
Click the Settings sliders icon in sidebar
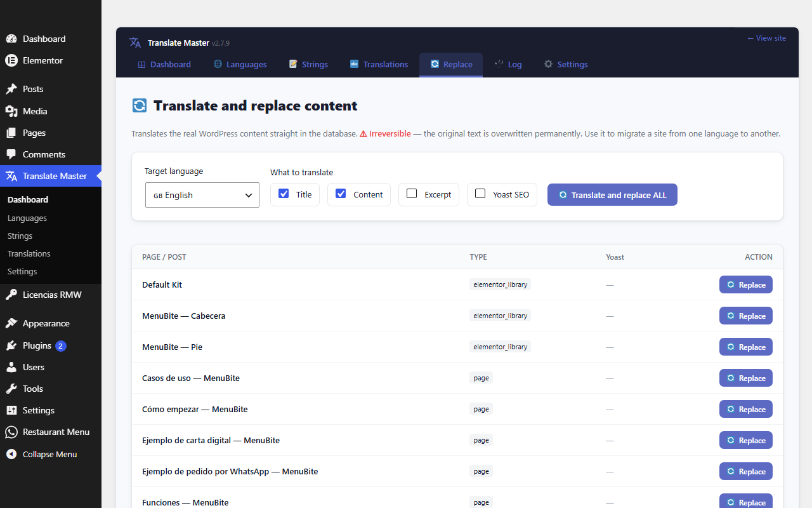pyautogui.click(x=11, y=410)
